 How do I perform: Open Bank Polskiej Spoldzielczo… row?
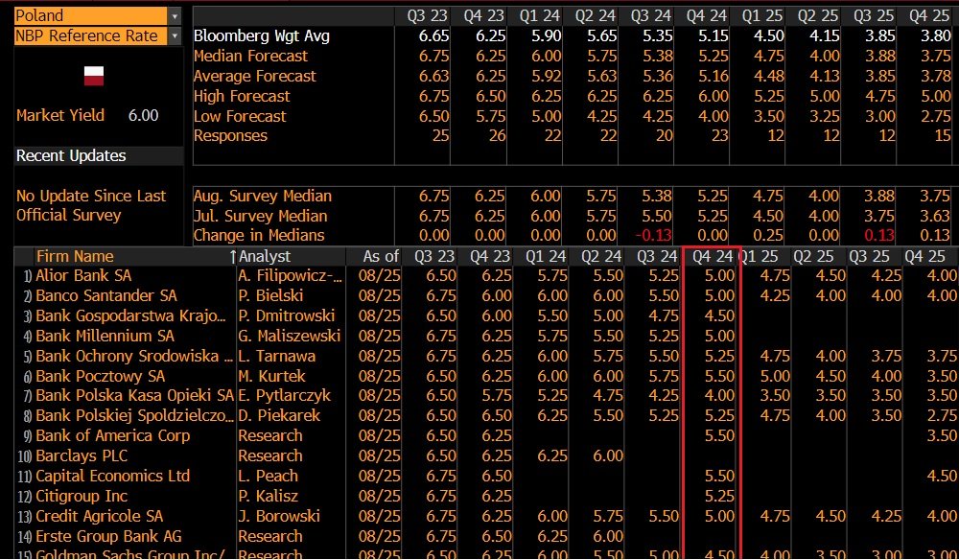[x=134, y=416]
